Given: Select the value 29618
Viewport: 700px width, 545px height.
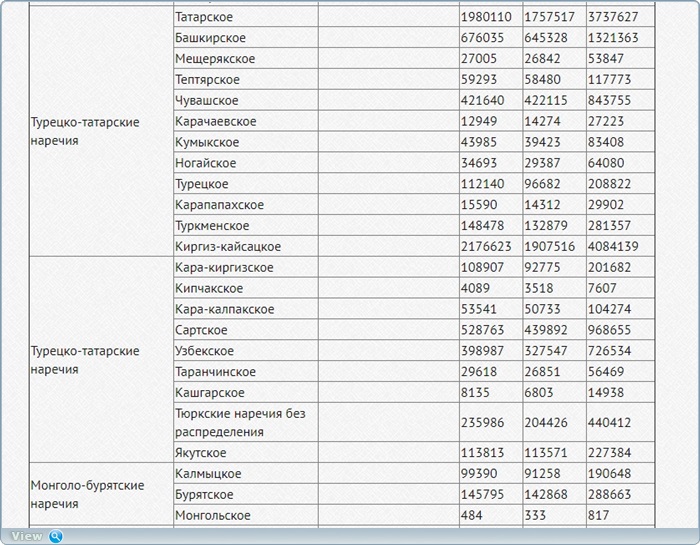Looking at the screenshot, I should (479, 371).
